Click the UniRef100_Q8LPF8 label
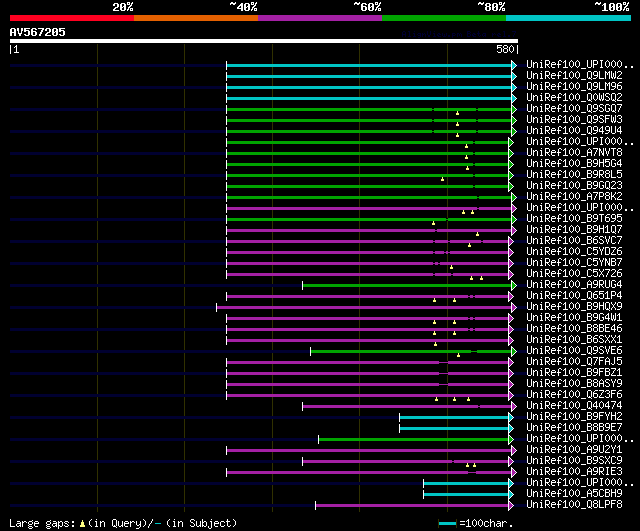This screenshot has width=640, height=531. [x=574, y=505]
